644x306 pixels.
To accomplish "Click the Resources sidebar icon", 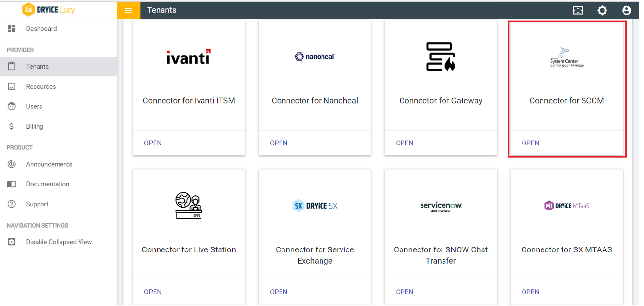I will [x=11, y=86].
